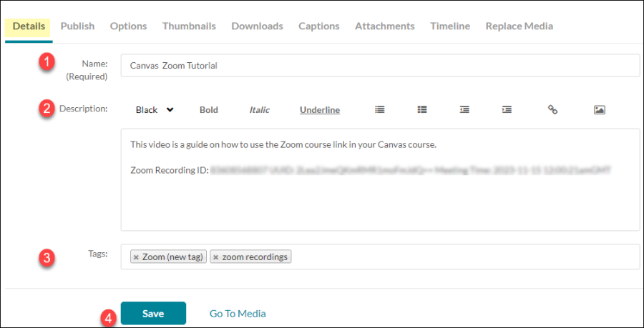The height and width of the screenshot is (328, 644).
Task: Remove the 'Zoom (new tag)' tag
Action: [x=137, y=257]
